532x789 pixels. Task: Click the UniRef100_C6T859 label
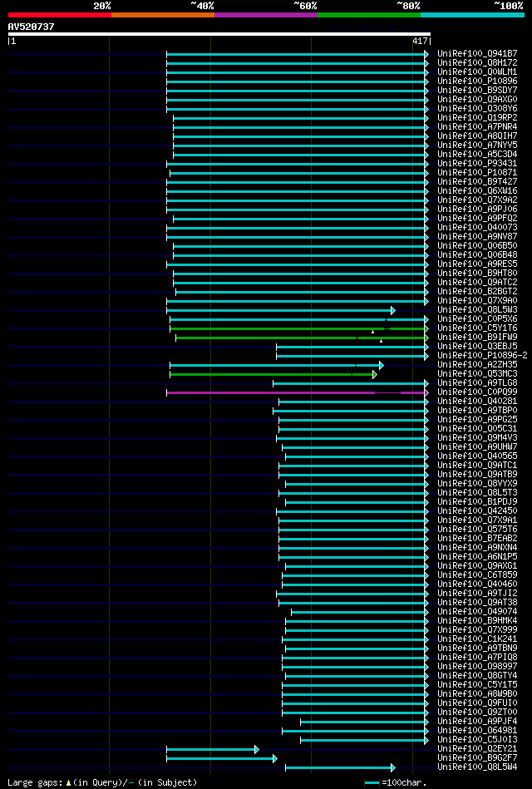click(477, 575)
